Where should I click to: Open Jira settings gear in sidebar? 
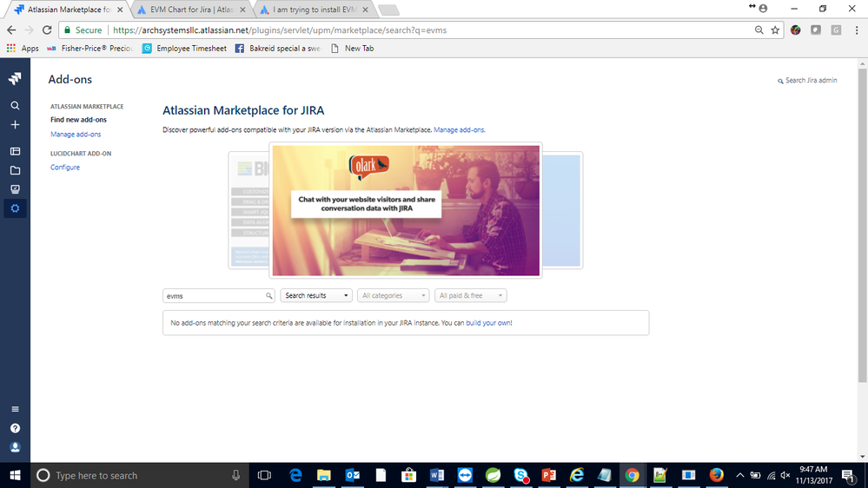(x=15, y=208)
